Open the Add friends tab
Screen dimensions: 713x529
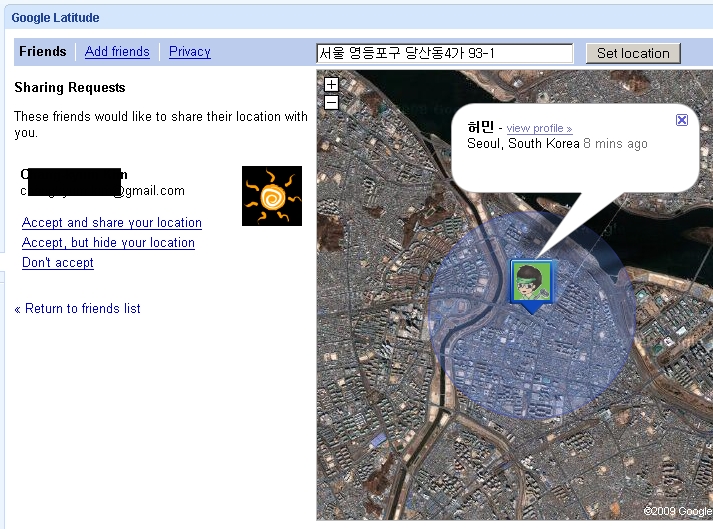click(x=117, y=52)
